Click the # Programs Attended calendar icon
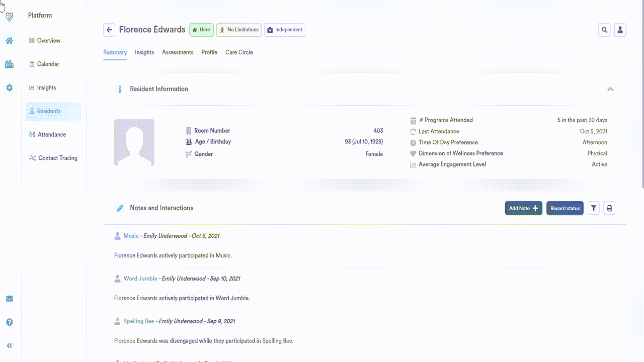Viewport: 644px width, 362px height. point(413,121)
